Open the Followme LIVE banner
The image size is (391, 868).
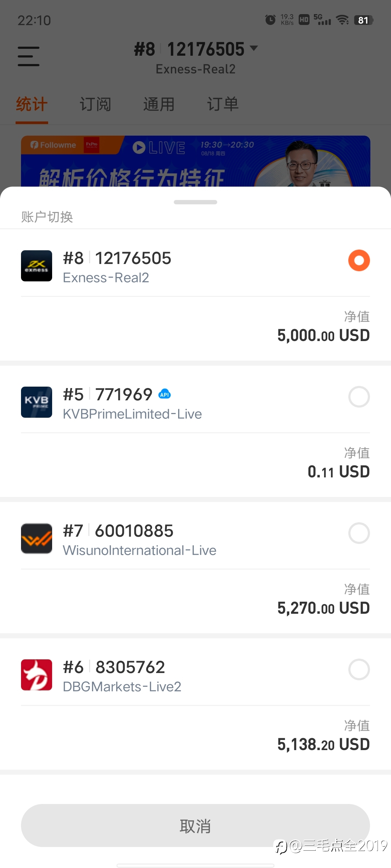point(195,161)
